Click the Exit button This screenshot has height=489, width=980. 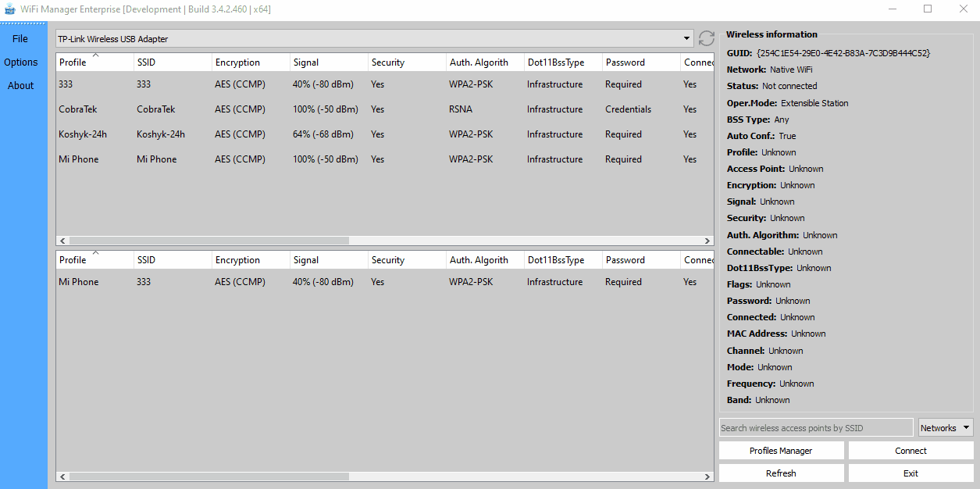point(911,473)
